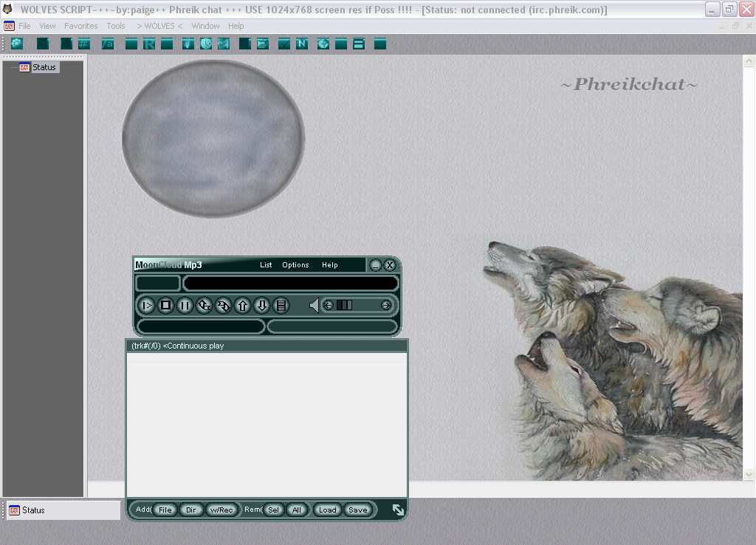Click the Continuous play header text

(x=193, y=346)
